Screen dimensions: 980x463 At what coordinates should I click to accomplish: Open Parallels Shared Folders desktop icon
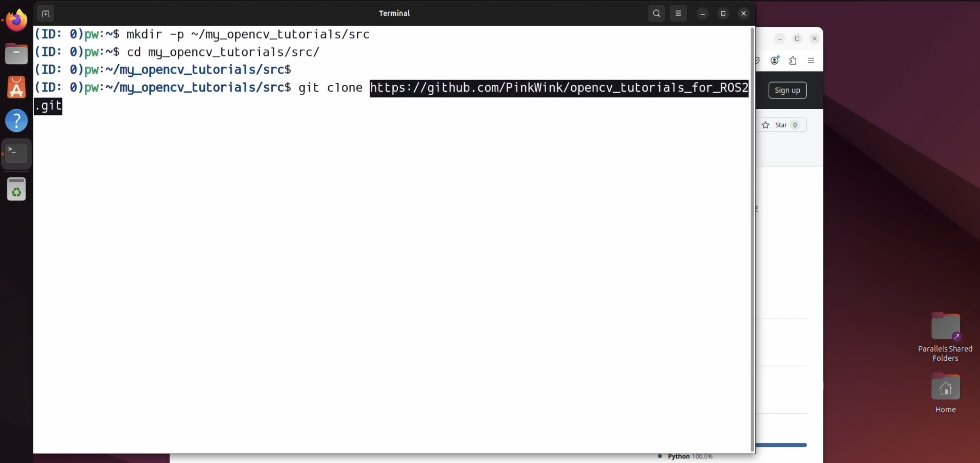coord(945,327)
